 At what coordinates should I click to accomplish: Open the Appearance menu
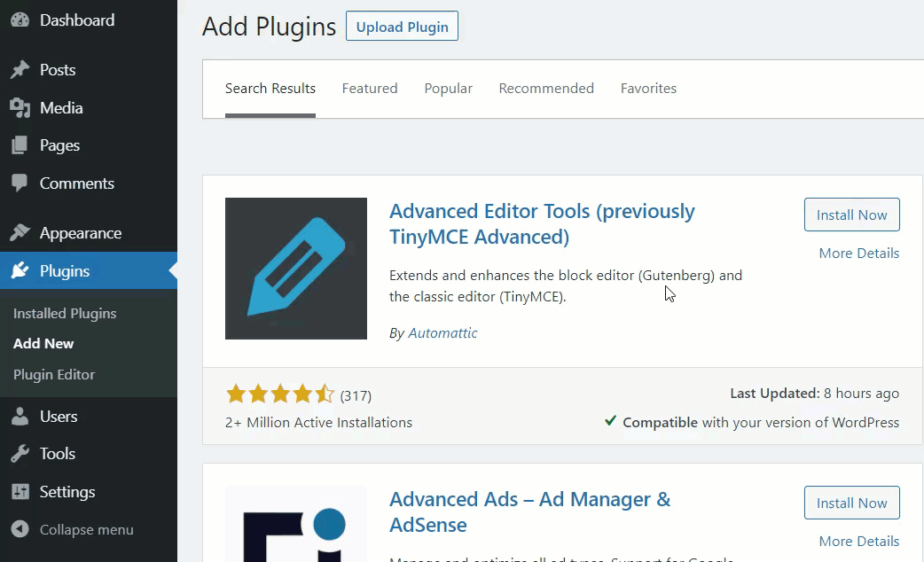[89, 233]
